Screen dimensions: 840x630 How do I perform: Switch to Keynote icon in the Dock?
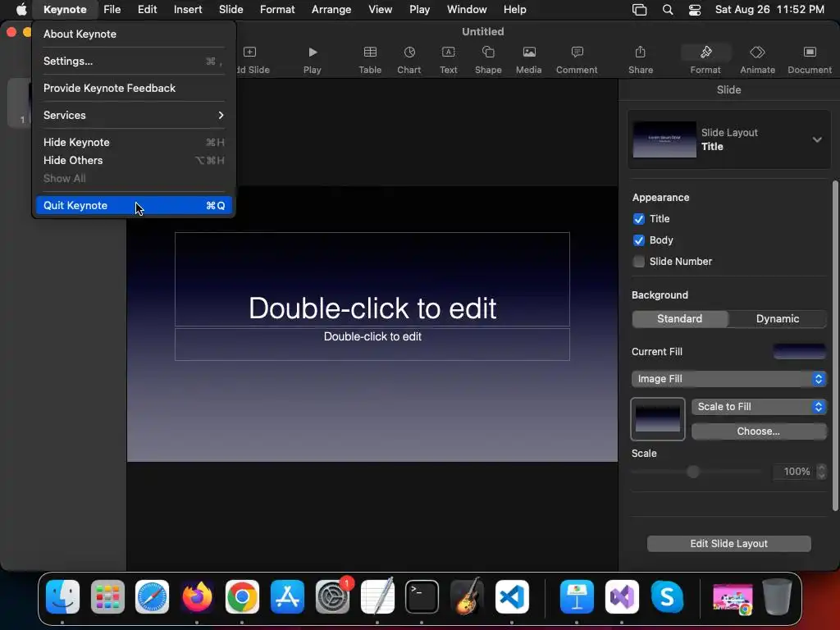pos(577,597)
